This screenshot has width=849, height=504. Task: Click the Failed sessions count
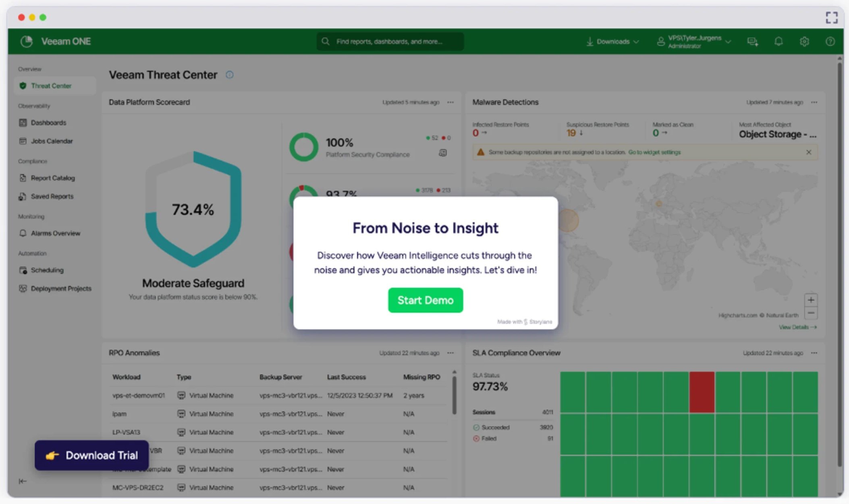tap(550, 439)
